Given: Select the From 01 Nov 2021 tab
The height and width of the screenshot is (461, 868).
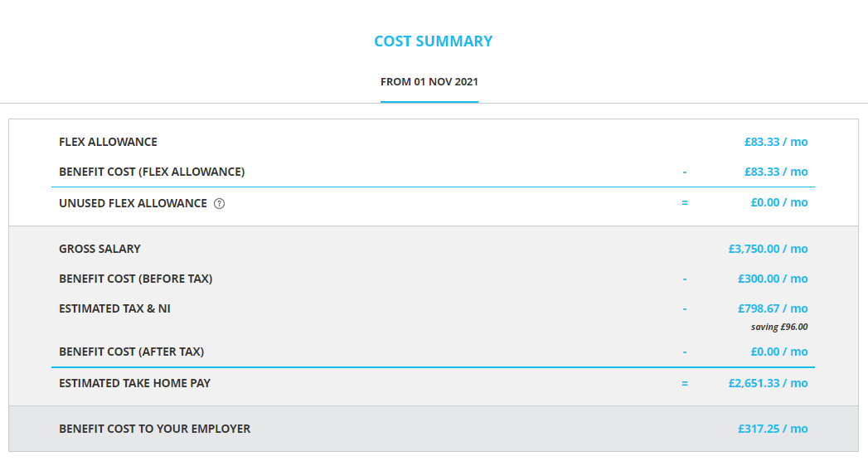Looking at the screenshot, I should (429, 82).
